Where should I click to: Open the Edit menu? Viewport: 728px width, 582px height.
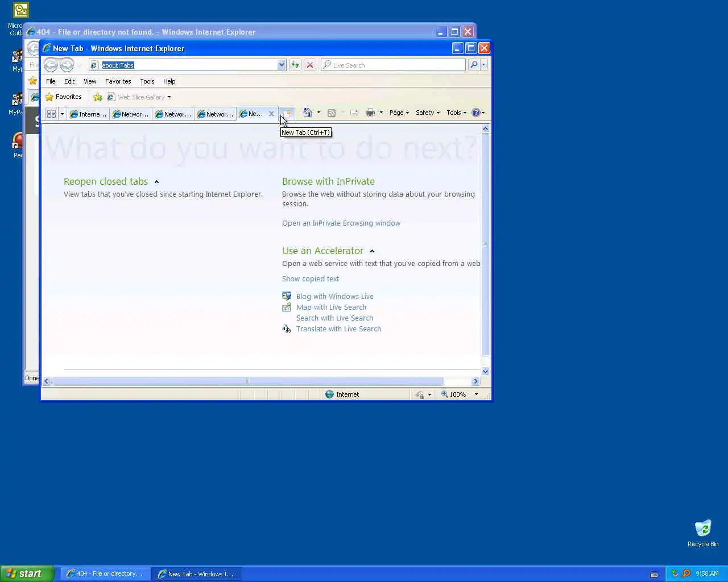coord(69,81)
